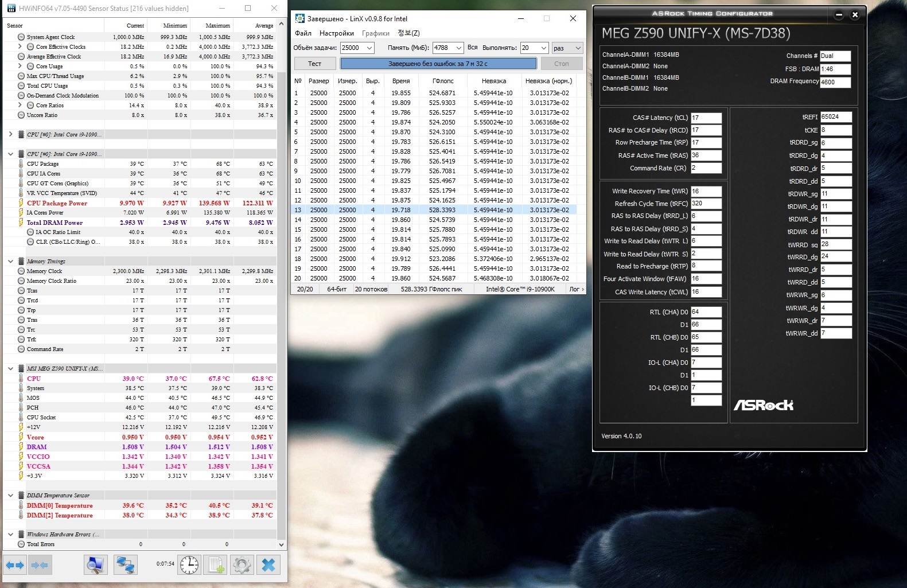Click the Command Rate row icon in HWiNFO
907x588 pixels.
click(x=21, y=349)
